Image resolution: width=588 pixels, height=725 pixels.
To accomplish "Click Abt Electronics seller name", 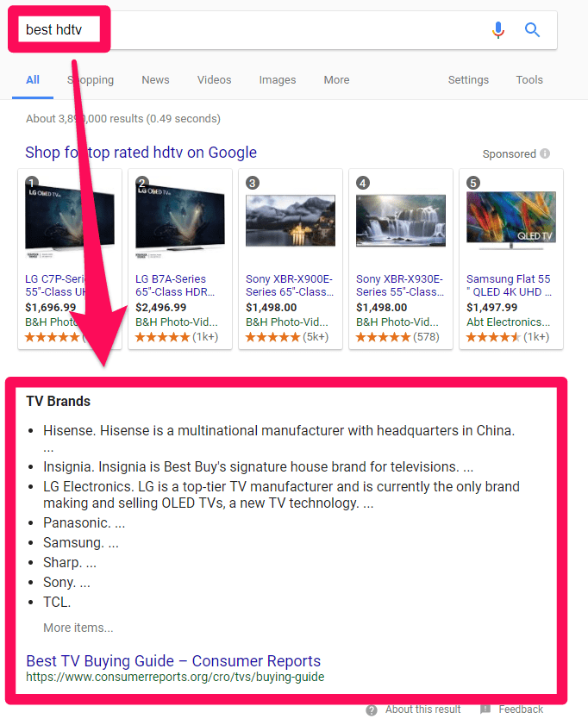I will click(x=508, y=322).
